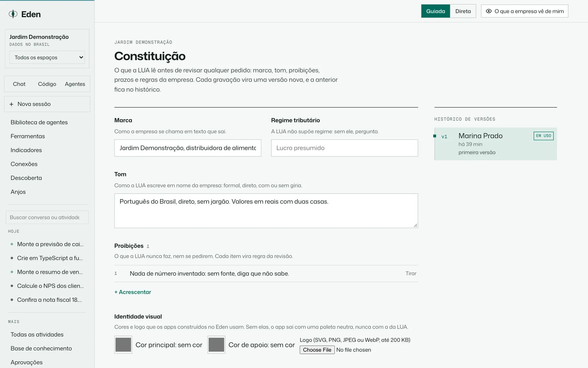Select version v1 by Marina Prado
This screenshot has height=368, width=588.
point(496,144)
